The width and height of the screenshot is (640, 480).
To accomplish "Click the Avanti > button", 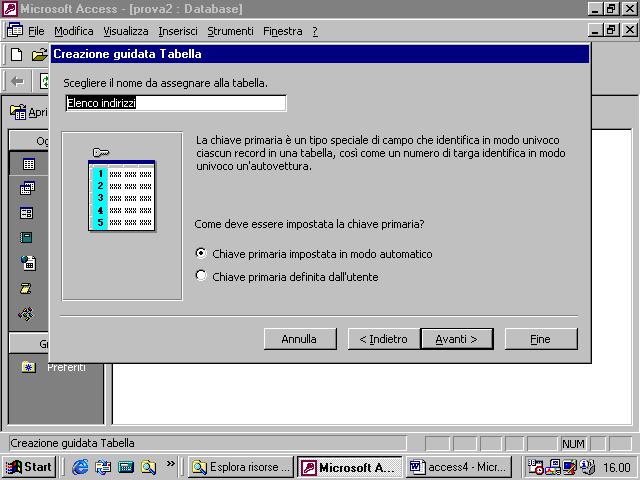I will (457, 339).
